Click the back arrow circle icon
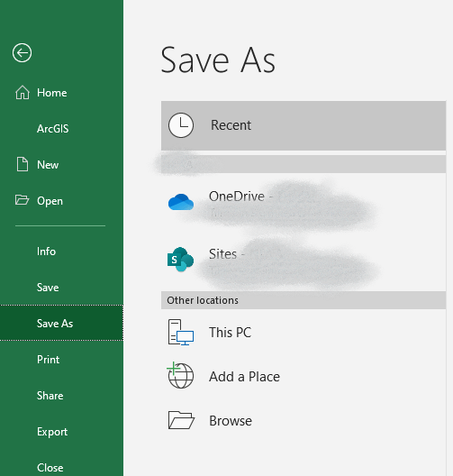 (22, 53)
